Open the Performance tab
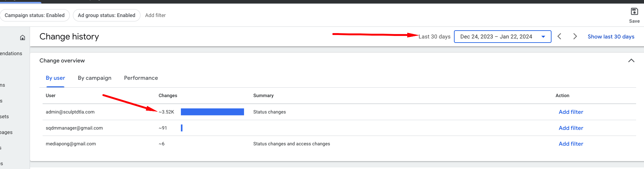The width and height of the screenshot is (644, 169). tap(141, 78)
